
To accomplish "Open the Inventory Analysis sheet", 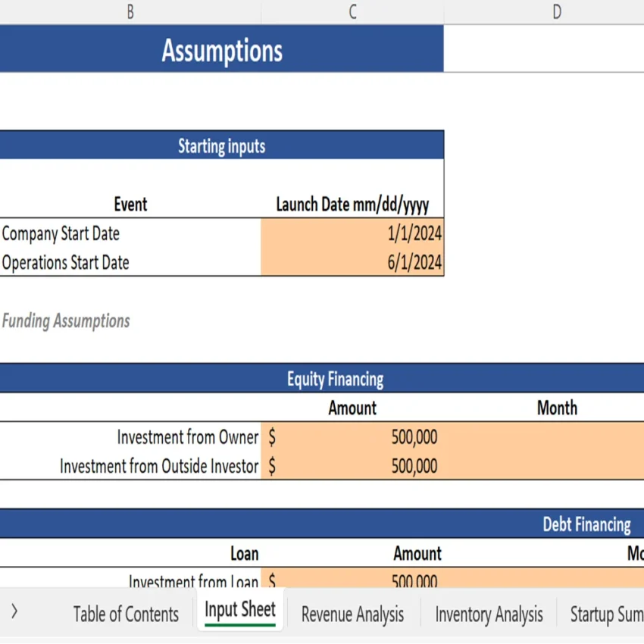I will coord(489,614).
